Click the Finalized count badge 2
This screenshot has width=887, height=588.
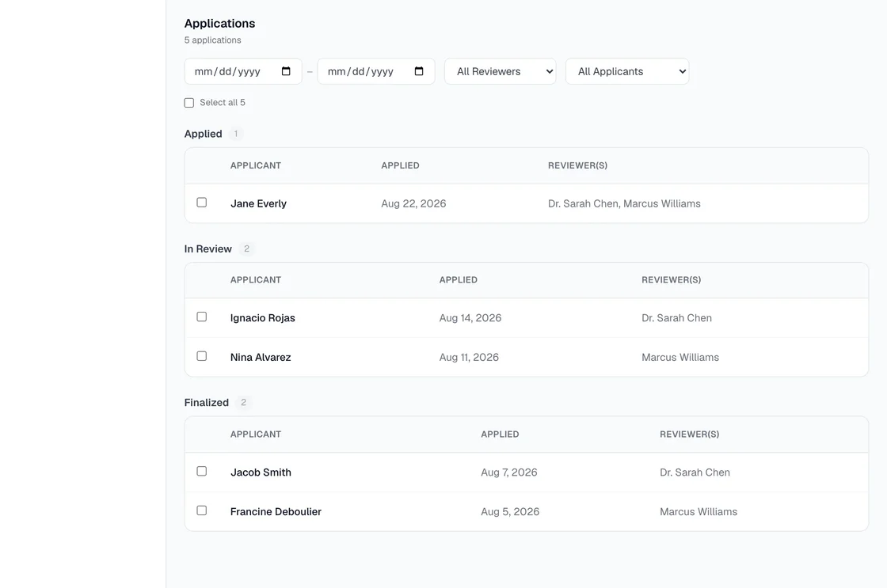[x=243, y=403]
